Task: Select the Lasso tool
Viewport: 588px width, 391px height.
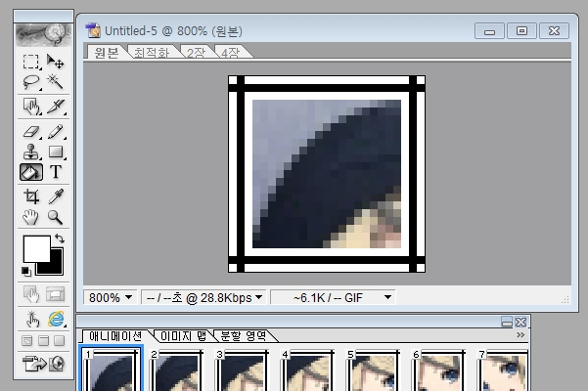Action: click(30, 82)
